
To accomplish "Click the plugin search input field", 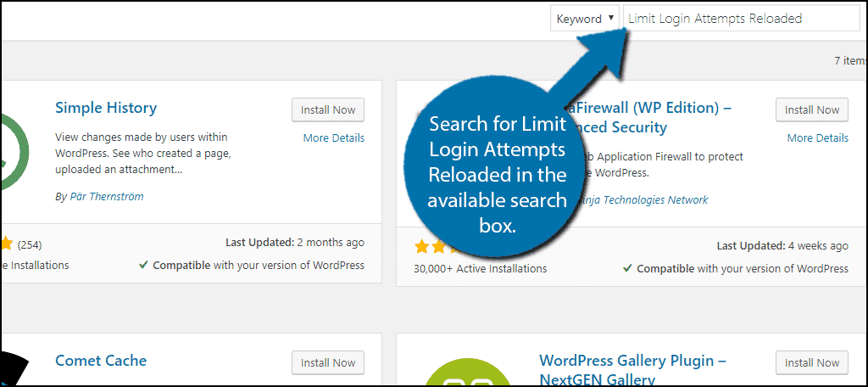I will pos(741,19).
